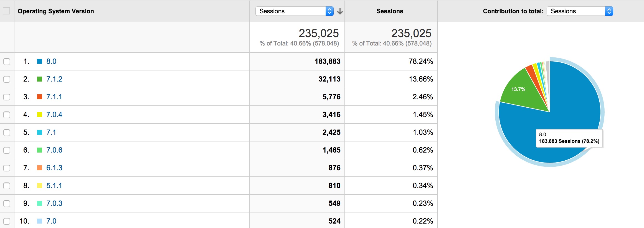Check the checkbox next to version 8.0
Screen dimensions: 644x228
(6, 61)
